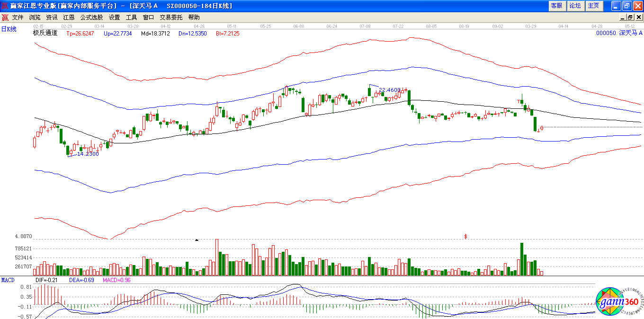Close the inner chart window
This screenshot has width=644, height=319.
pyautogui.click(x=638, y=18)
